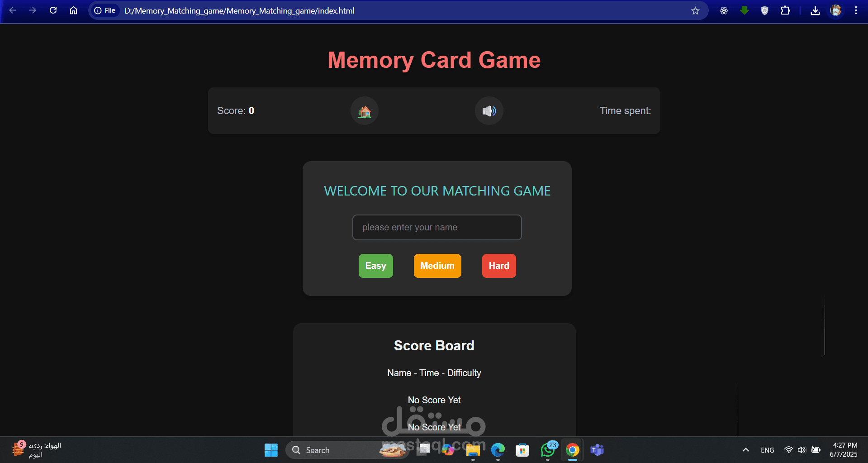This screenshot has width=868, height=463.
Task: Click the File site info chip
Action: [x=105, y=10]
